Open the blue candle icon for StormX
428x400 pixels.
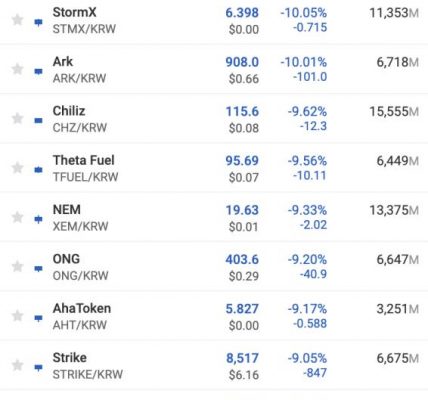point(38,22)
